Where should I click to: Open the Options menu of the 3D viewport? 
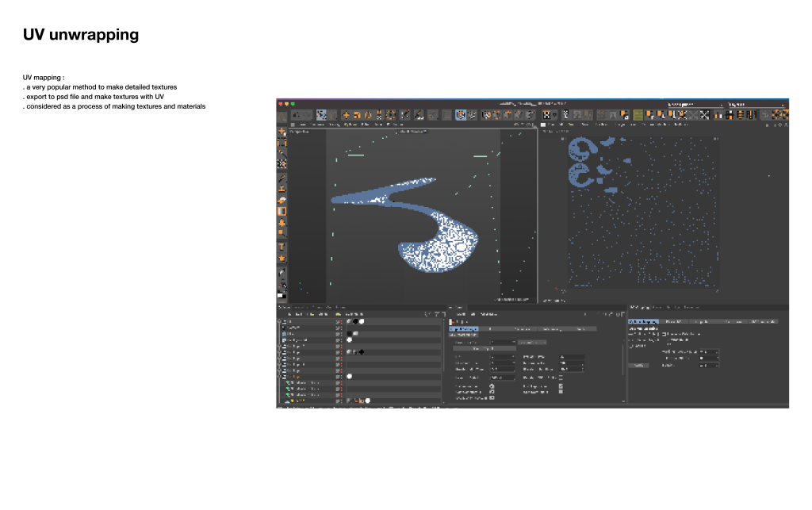point(350,125)
